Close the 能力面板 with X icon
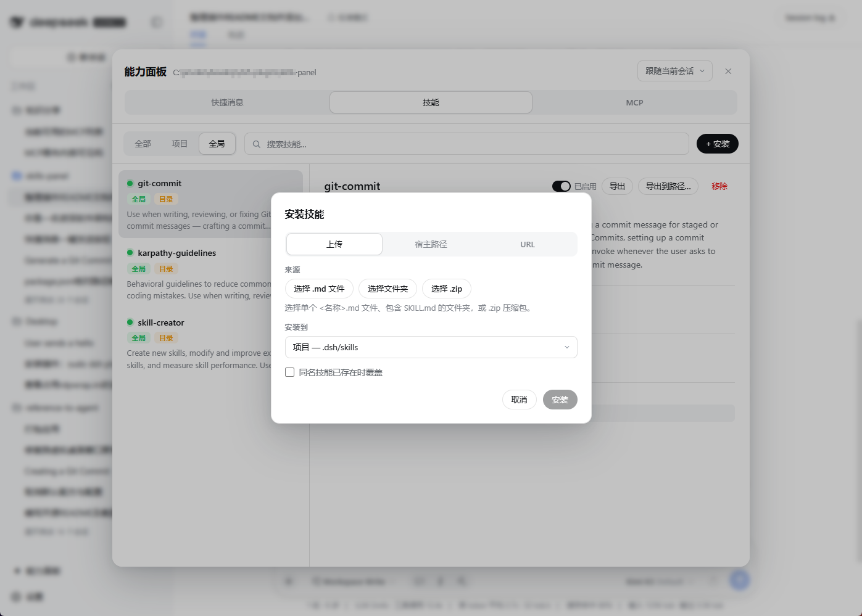862x616 pixels. (x=728, y=71)
